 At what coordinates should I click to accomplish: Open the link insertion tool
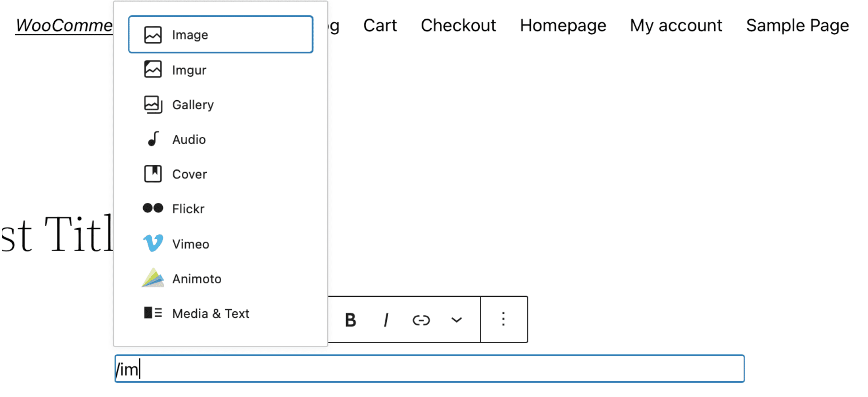point(421,319)
